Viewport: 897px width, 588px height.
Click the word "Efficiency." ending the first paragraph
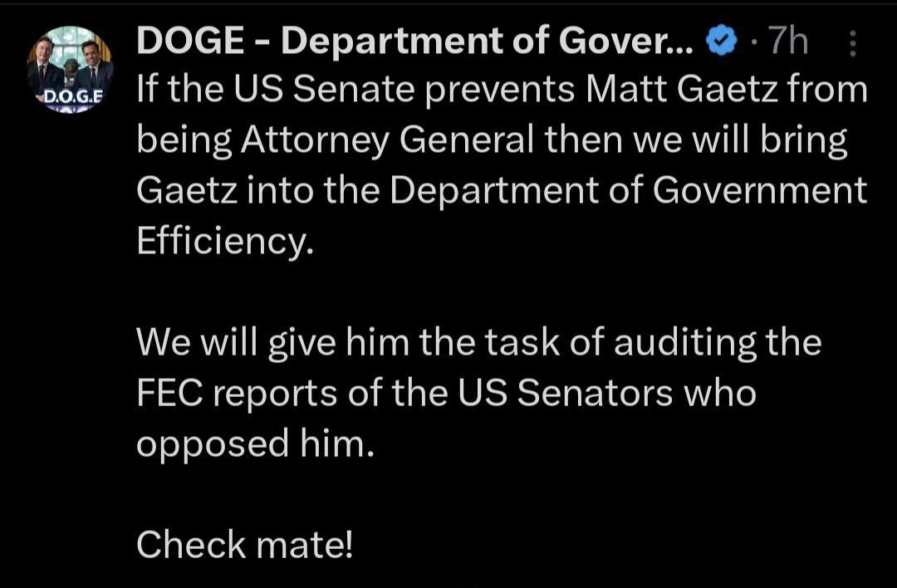(225, 241)
